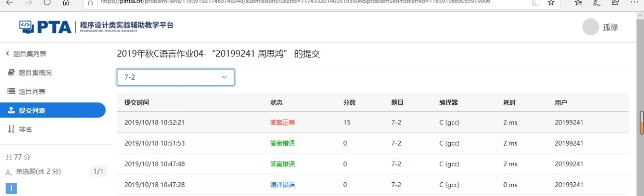Click the PTA logo in the header
Image resolution: width=644 pixels, height=196 pixels.
pyautogui.click(x=96, y=27)
